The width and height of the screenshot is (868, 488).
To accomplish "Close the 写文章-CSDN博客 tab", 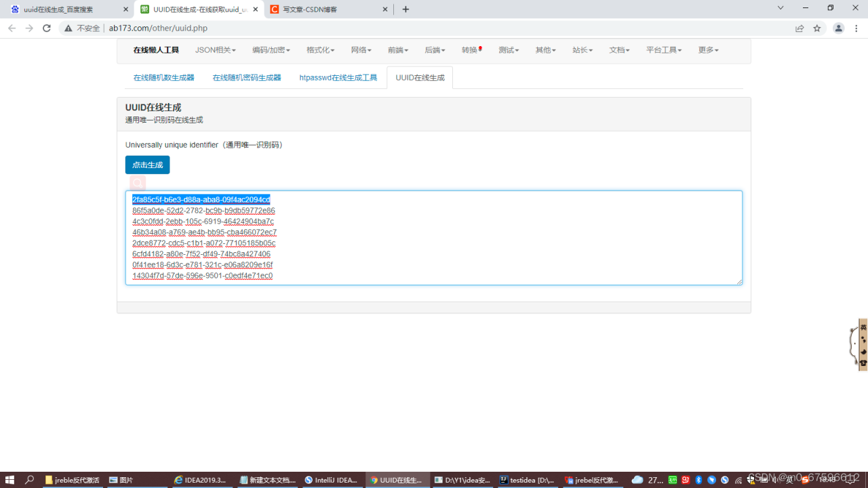I will pos(385,9).
